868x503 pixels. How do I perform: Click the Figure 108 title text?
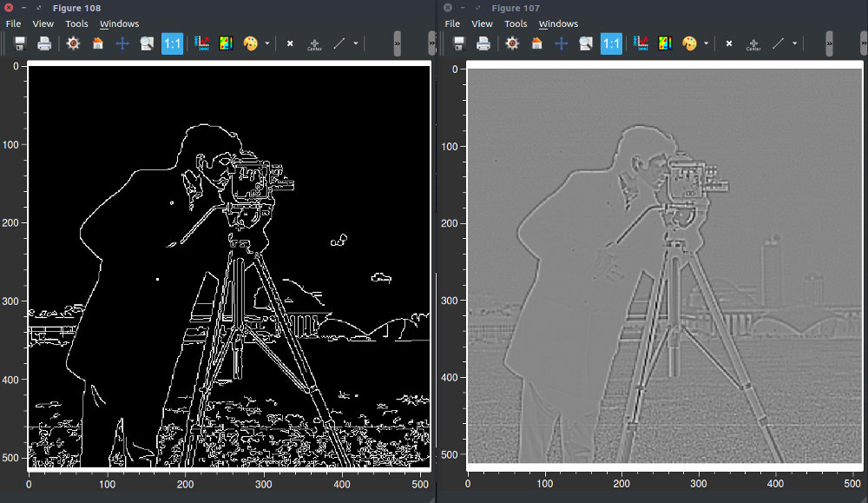point(77,9)
